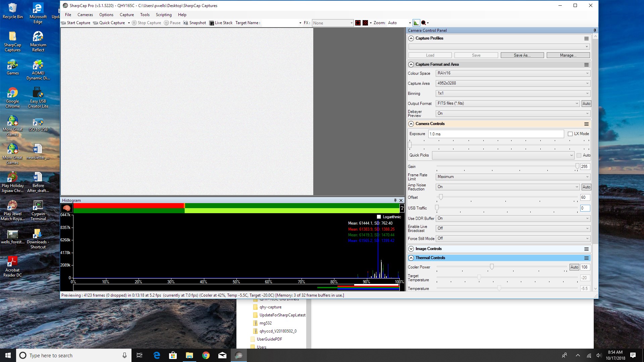The image size is (644, 362).
Task: Open the Capture Area dropdown
Action: point(513,83)
